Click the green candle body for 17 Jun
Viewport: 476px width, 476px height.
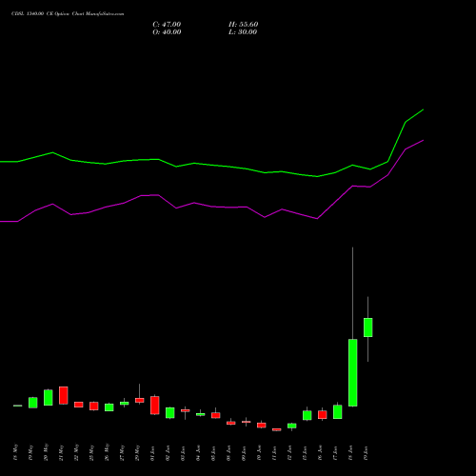coord(338,412)
